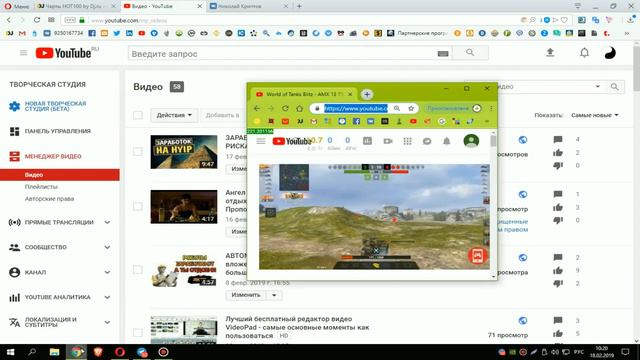640x360 pixels.
Task: Click the home button in Chrome window
Action: tap(300, 108)
